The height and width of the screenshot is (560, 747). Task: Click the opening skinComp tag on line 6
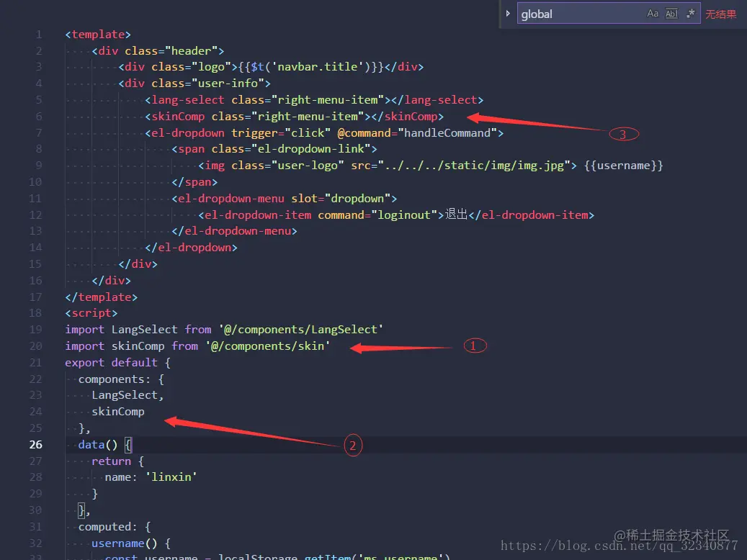pyautogui.click(x=175, y=117)
